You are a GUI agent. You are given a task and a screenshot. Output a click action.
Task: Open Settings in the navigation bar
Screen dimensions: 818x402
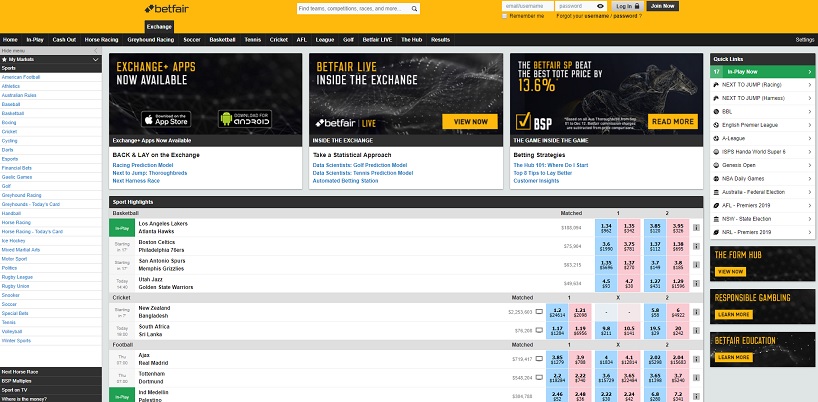click(806, 40)
